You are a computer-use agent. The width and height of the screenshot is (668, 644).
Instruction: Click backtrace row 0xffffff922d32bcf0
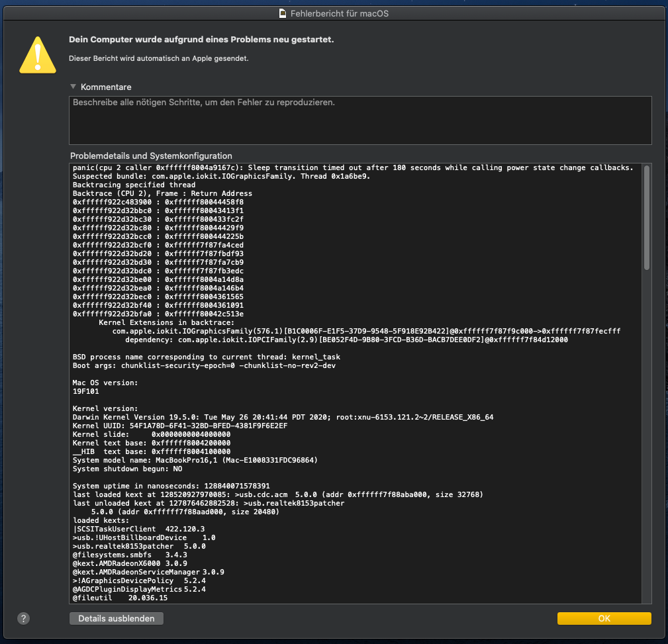pos(158,245)
